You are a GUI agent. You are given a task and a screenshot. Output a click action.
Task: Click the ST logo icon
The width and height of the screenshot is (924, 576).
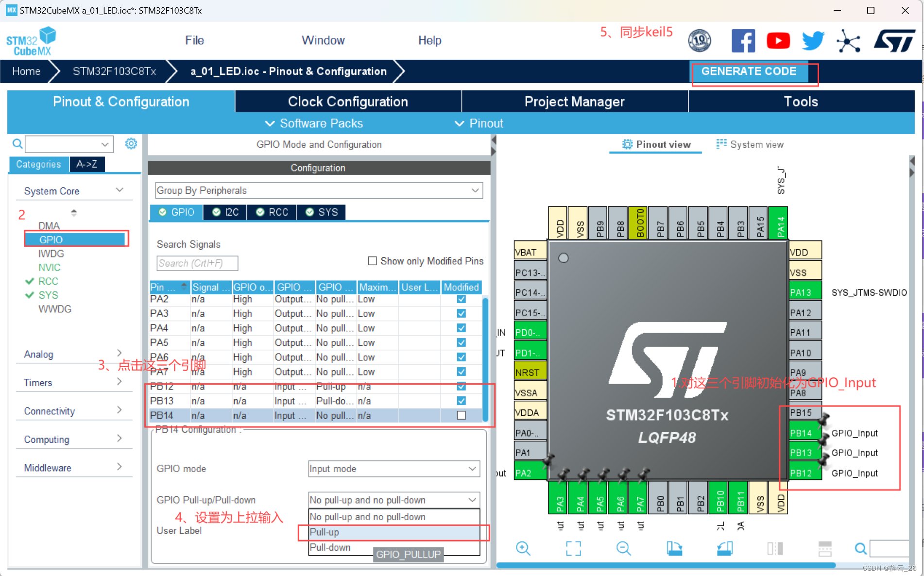coord(895,40)
